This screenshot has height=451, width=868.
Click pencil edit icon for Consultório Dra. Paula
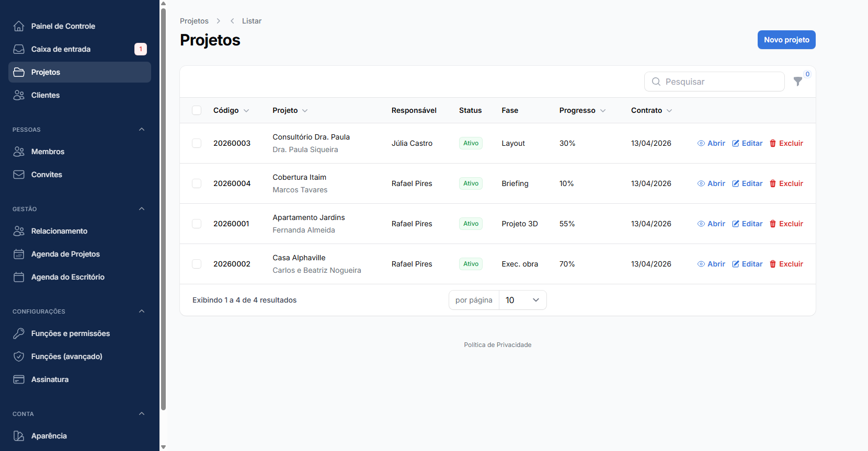tap(736, 143)
